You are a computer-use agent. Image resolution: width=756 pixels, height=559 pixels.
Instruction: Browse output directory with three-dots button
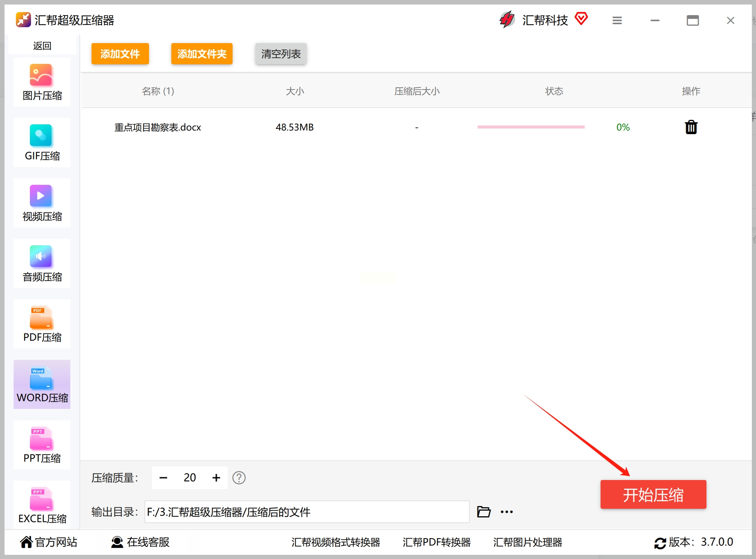coord(506,512)
